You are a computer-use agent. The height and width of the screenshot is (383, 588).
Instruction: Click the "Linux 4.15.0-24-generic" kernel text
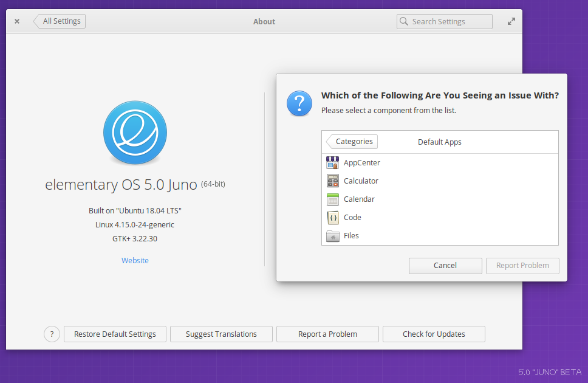(135, 224)
